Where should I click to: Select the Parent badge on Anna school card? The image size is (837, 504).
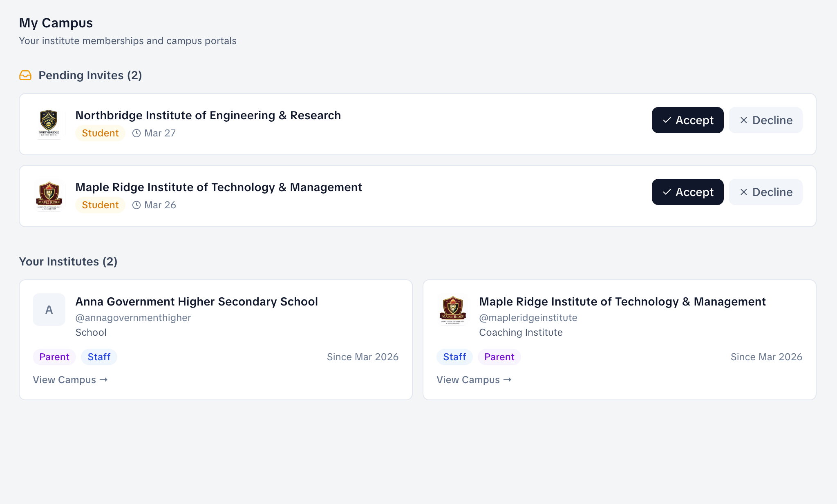pos(54,357)
